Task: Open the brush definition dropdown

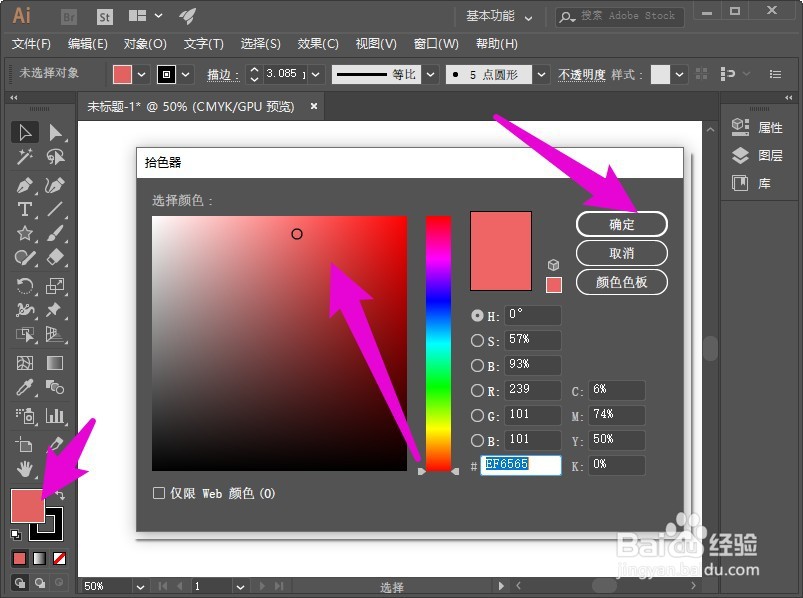Action: pos(541,74)
